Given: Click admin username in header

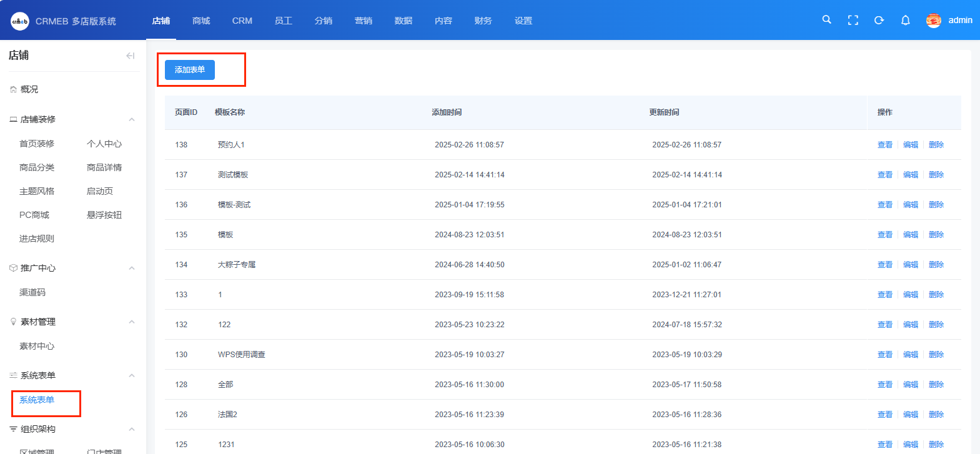Looking at the screenshot, I should pos(960,20).
